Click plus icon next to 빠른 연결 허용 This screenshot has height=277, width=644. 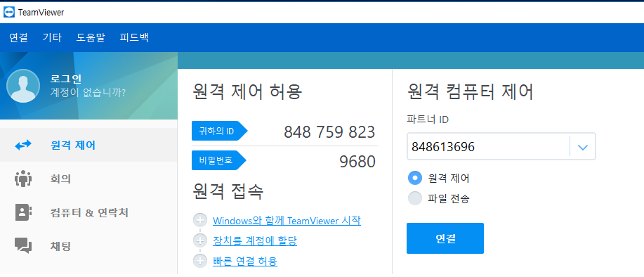coord(200,261)
